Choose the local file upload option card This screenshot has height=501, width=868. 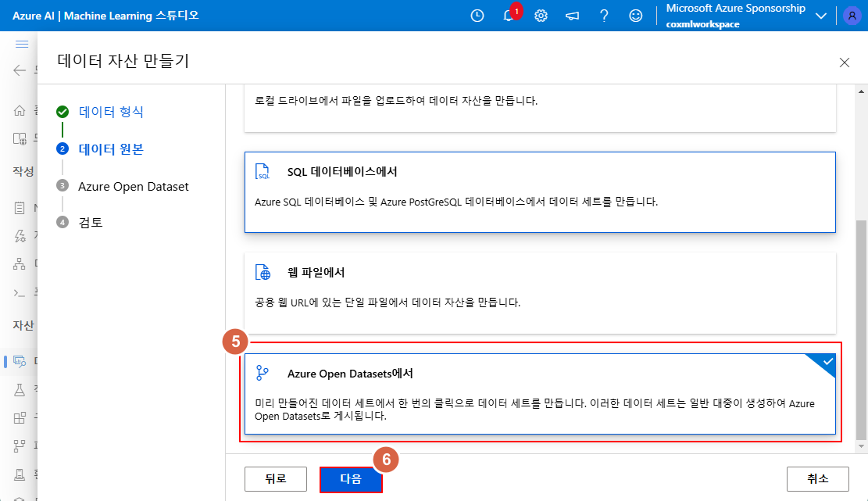coord(540,109)
